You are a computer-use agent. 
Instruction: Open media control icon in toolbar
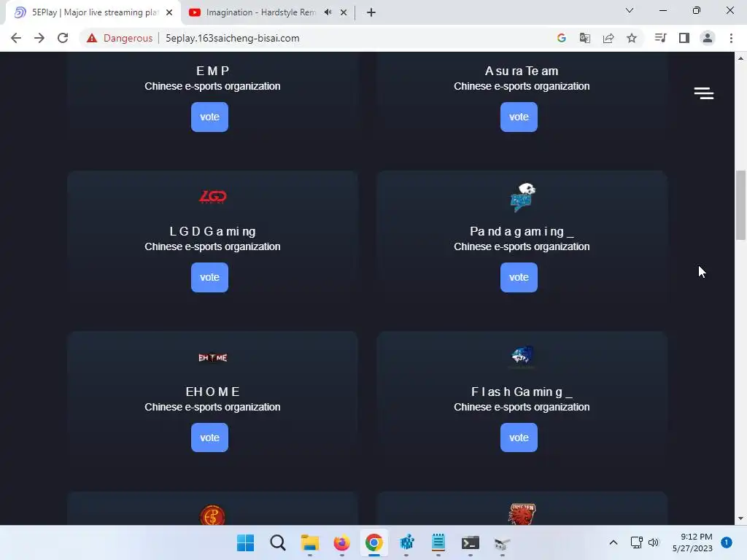click(660, 38)
